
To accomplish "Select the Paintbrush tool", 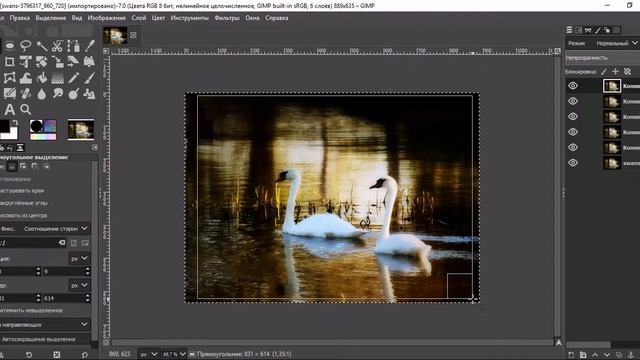I will [89, 78].
